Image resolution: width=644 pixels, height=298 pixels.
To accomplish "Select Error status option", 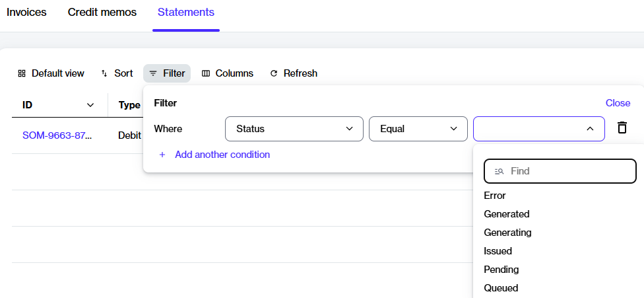I will [495, 196].
